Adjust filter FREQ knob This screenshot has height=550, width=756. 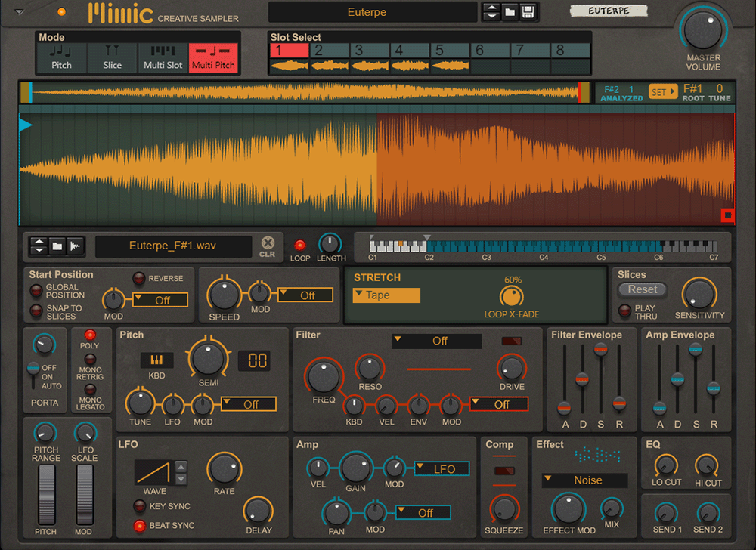pyautogui.click(x=324, y=377)
